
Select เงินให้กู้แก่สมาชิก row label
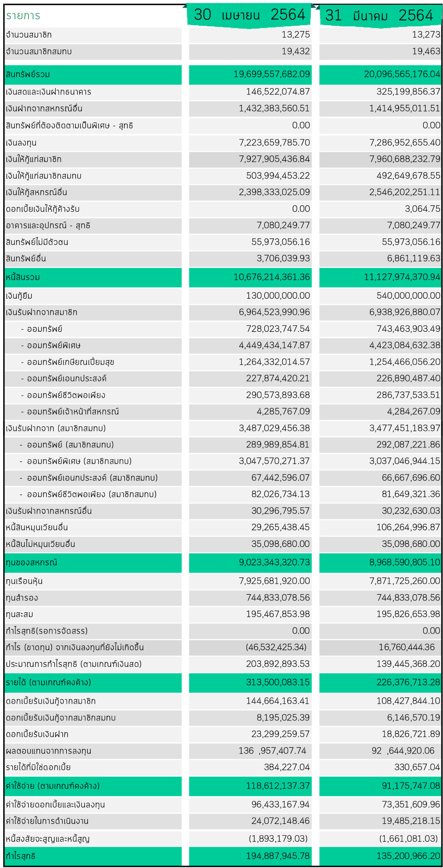tap(34, 159)
